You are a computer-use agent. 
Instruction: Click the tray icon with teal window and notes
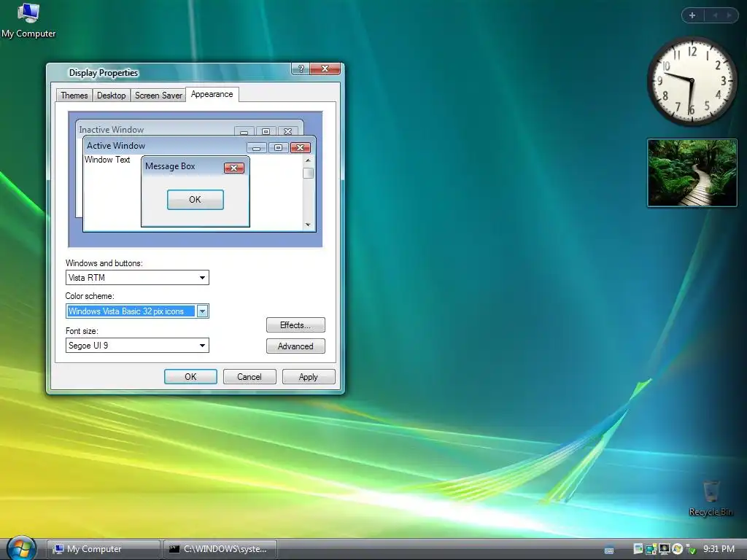[x=651, y=549]
